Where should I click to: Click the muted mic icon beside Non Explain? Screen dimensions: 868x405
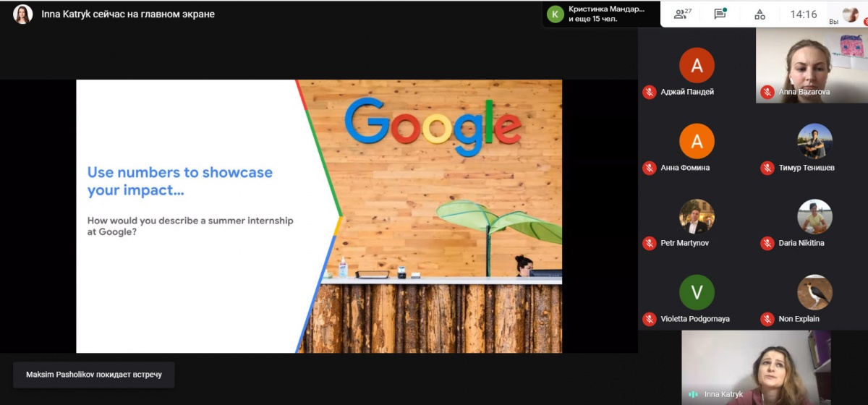click(767, 319)
